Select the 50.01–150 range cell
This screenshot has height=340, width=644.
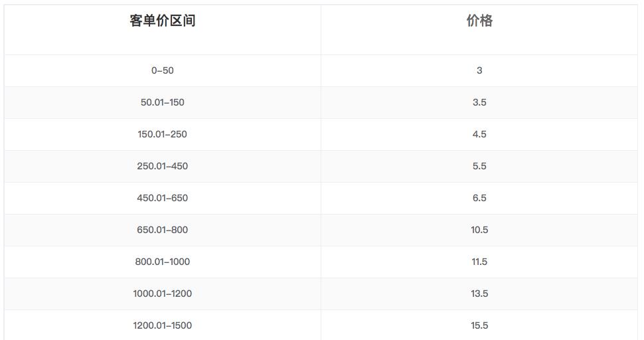[x=163, y=102]
